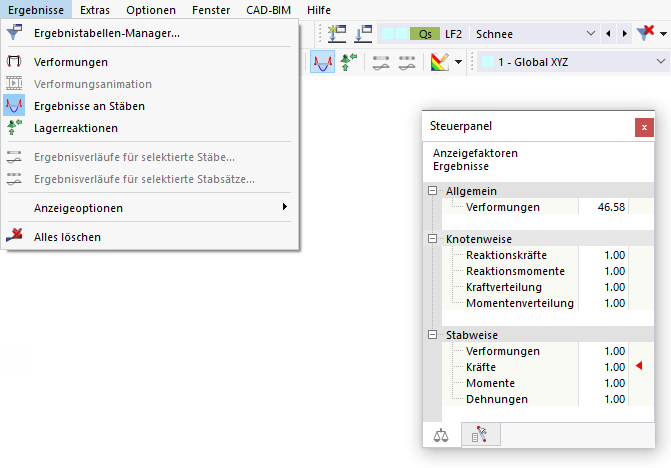The image size is (671, 468).
Task: Click the member results icon beside Ergebnisse an Stäben
Action: coord(14,106)
